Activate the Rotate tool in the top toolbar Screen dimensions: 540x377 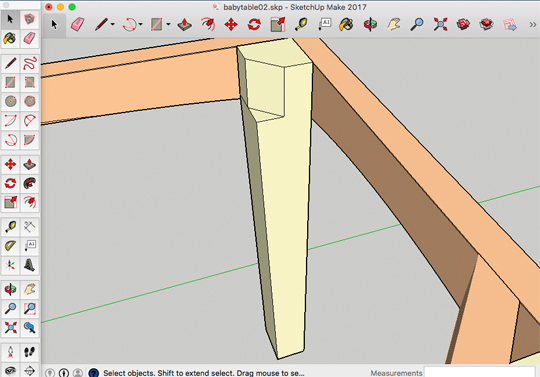pos(254,25)
